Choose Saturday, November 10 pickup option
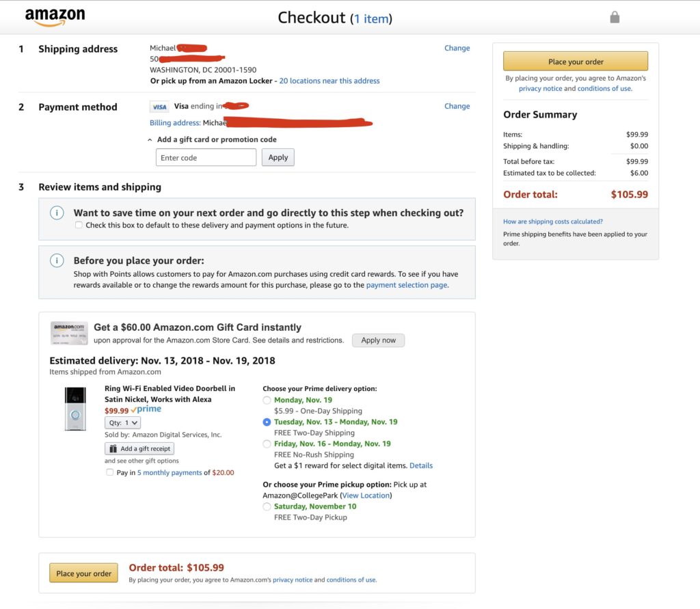The height and width of the screenshot is (609, 700). [x=267, y=506]
